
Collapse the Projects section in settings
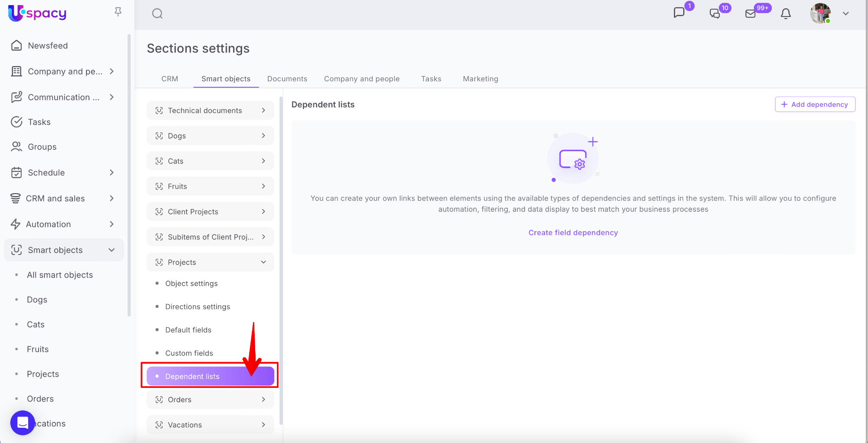[263, 262]
